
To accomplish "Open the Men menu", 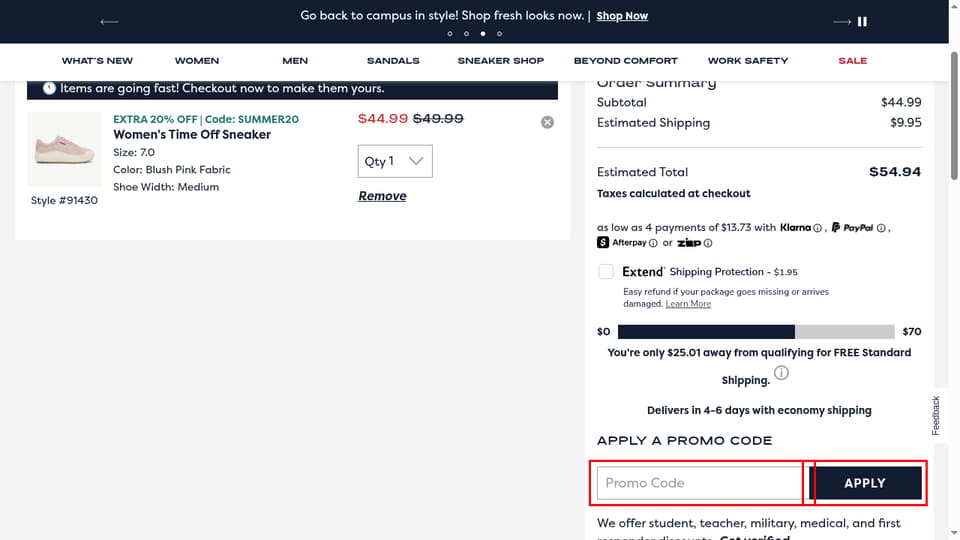I will (x=295, y=61).
